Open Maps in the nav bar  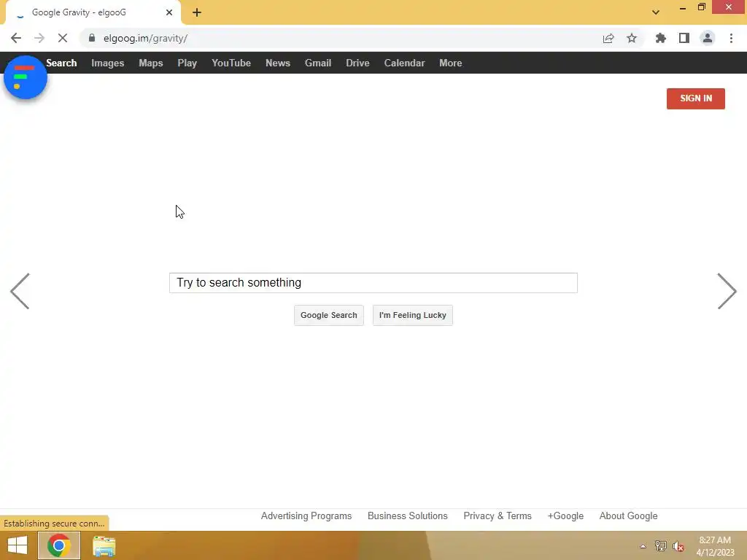(x=150, y=63)
